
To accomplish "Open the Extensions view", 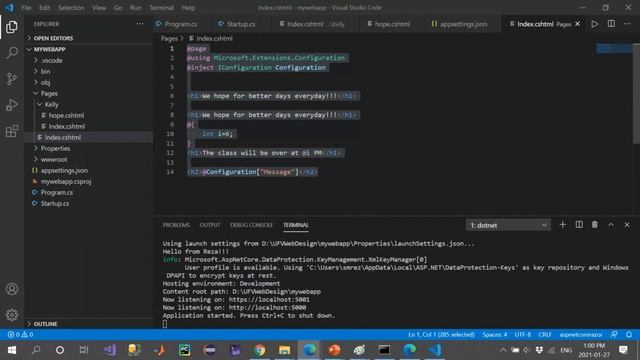I will click(12, 131).
